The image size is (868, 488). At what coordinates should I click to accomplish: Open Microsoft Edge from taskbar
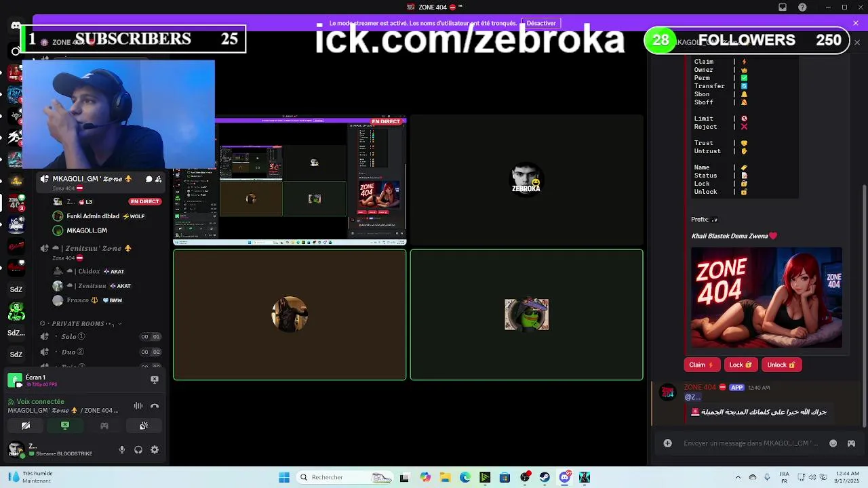point(465,477)
